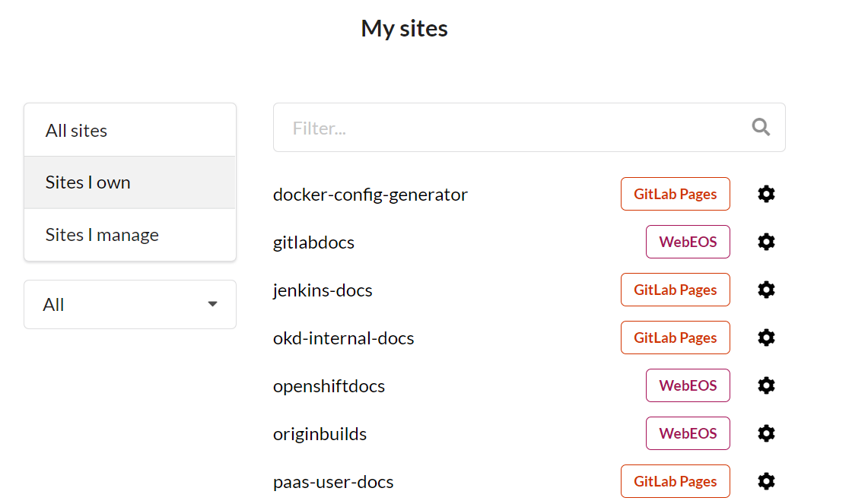Open the jenkins-docs site name
Screen dimensions: 868x504
[323, 290]
